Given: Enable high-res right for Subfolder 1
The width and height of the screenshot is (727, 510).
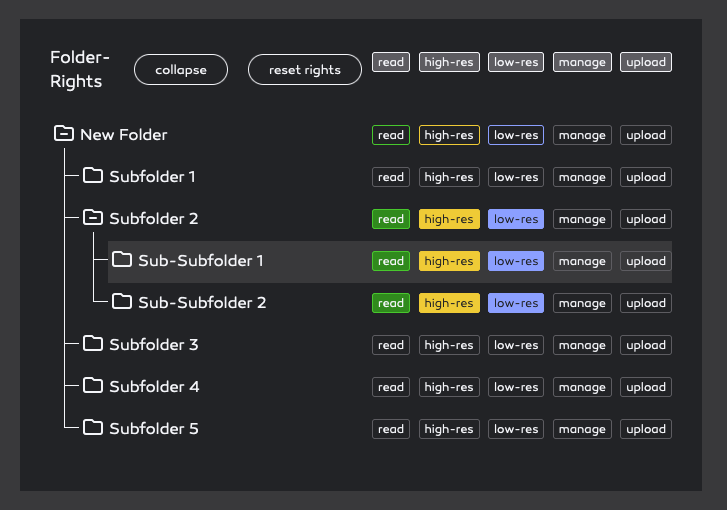Looking at the screenshot, I should tap(449, 177).
